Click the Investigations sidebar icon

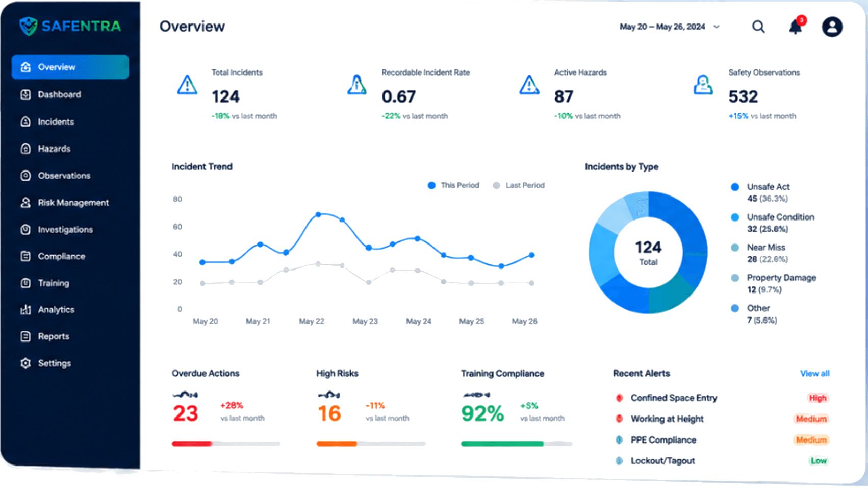coord(25,230)
